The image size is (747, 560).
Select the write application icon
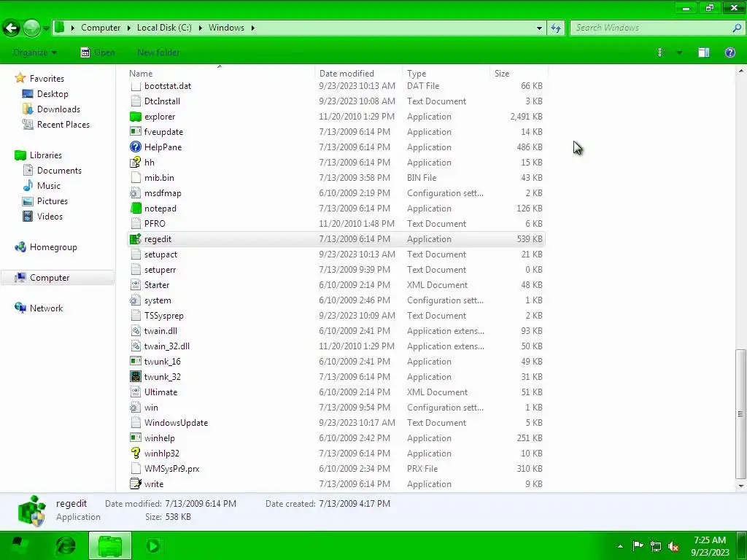(x=136, y=484)
